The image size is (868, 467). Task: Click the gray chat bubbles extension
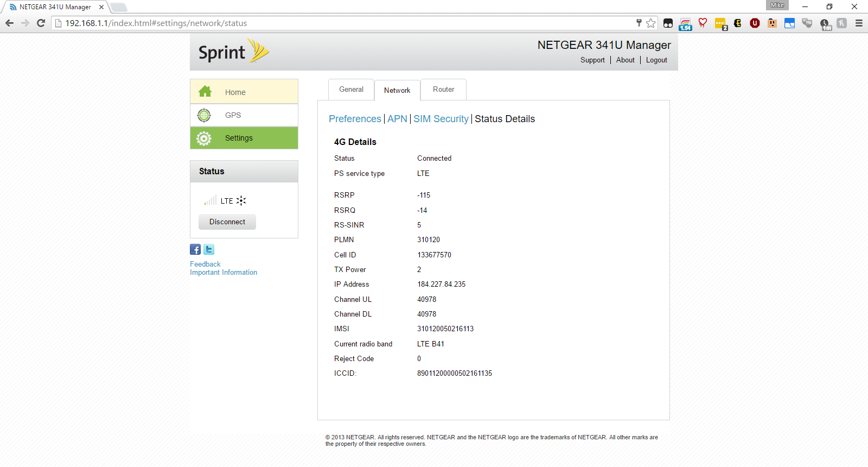pyautogui.click(x=807, y=23)
